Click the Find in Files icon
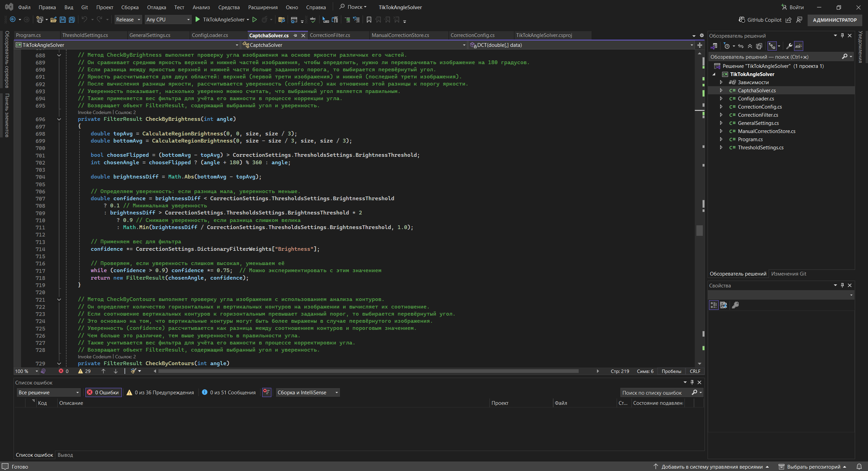 pos(281,20)
